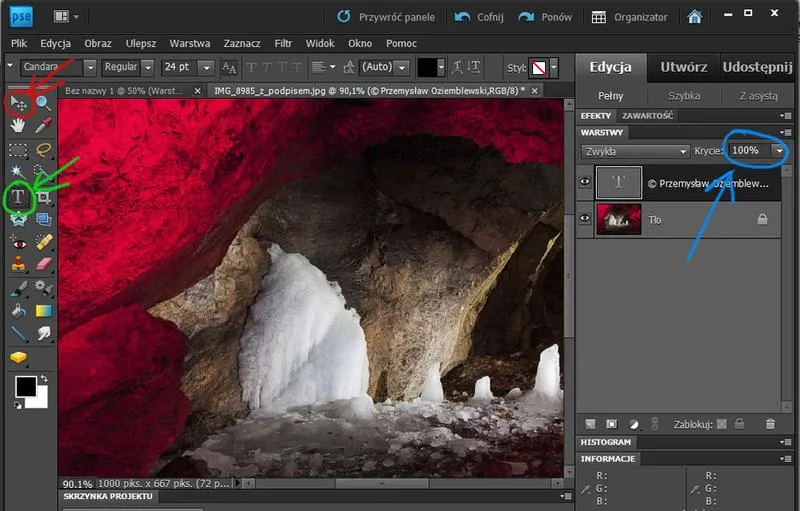Toggle lock all in Zablokuj
800x511 pixels.
tap(739, 424)
